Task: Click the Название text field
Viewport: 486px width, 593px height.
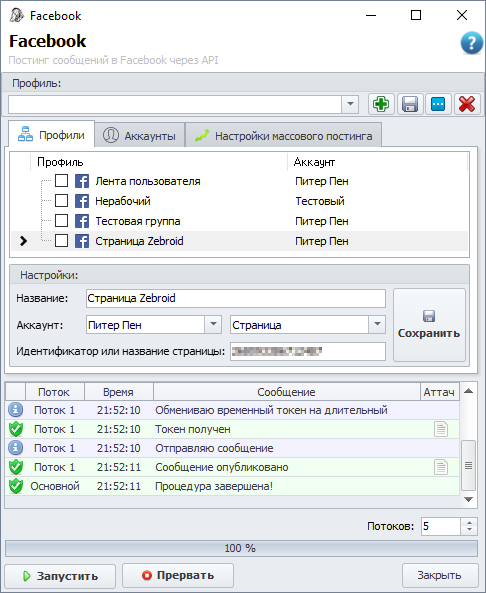Action: point(236,298)
